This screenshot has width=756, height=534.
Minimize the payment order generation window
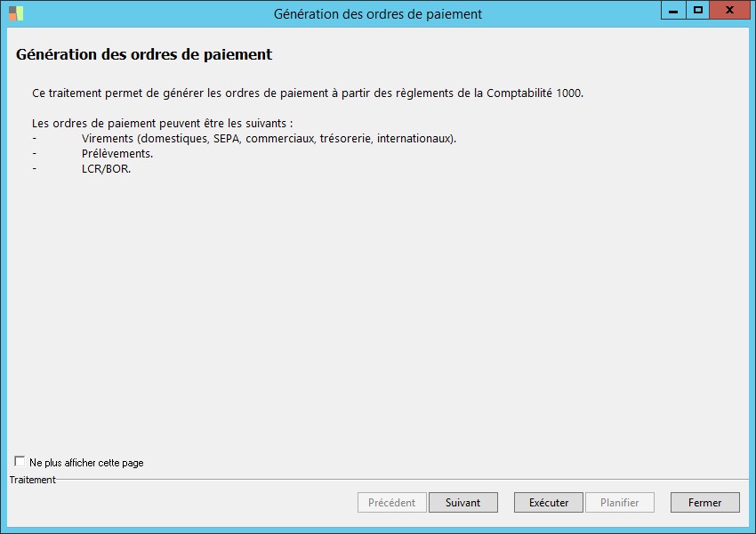pos(673,11)
